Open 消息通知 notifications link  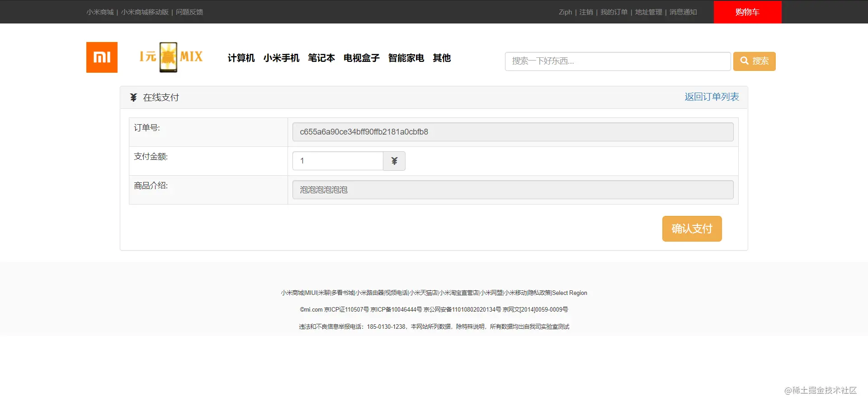pos(683,12)
